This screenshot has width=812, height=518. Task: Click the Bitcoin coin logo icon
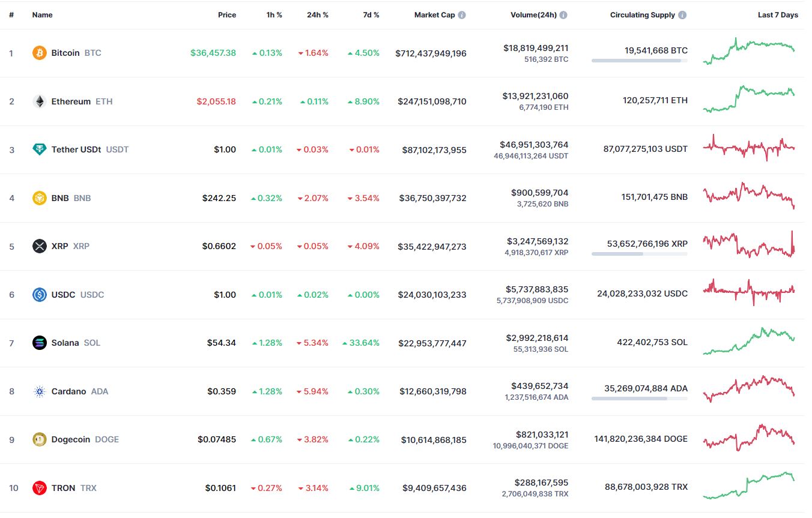(x=39, y=53)
